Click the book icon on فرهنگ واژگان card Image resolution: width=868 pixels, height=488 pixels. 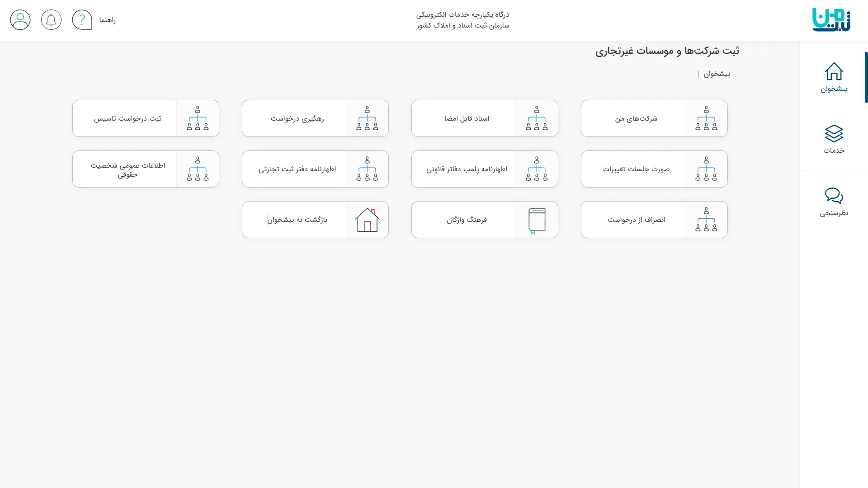point(537,220)
